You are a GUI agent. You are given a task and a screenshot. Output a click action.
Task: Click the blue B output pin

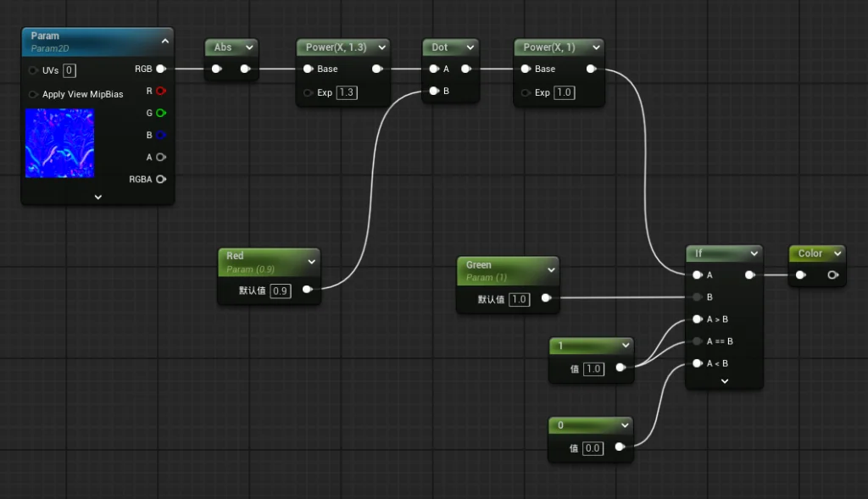coord(161,135)
